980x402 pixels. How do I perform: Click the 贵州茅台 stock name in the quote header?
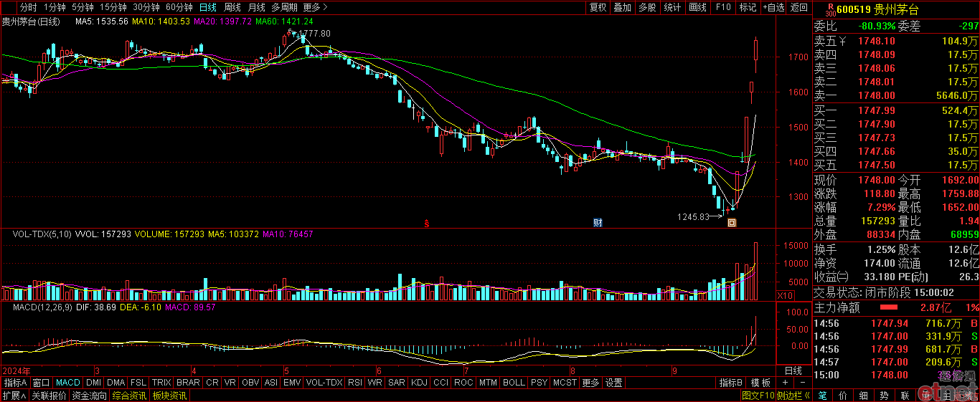click(897, 10)
